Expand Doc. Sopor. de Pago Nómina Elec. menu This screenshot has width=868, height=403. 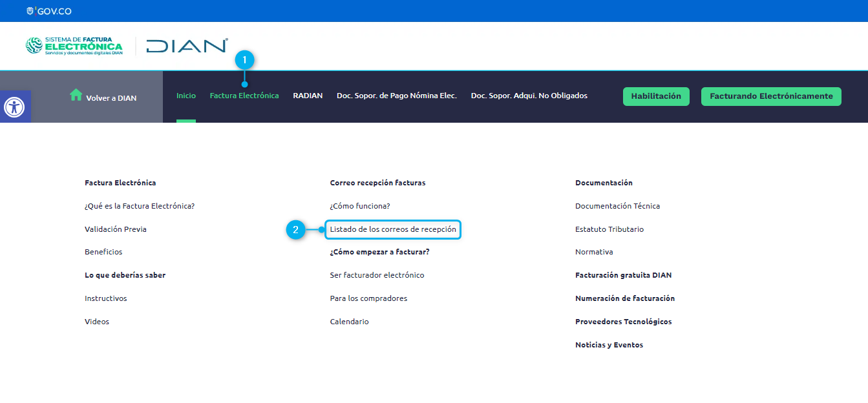[396, 96]
